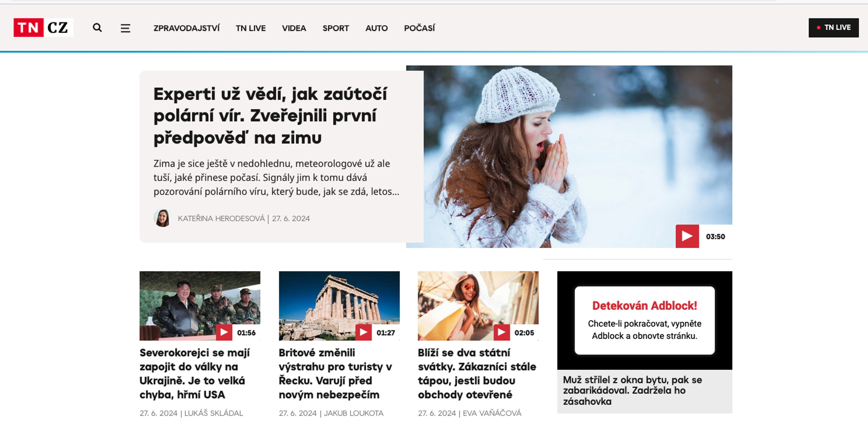
Task: Click the TN.CZ logo
Action: click(x=44, y=28)
